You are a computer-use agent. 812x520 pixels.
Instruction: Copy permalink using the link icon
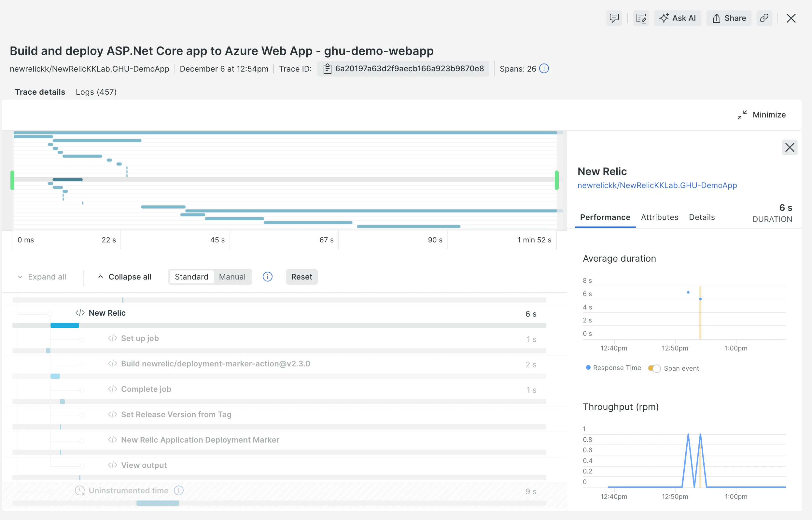click(x=764, y=18)
